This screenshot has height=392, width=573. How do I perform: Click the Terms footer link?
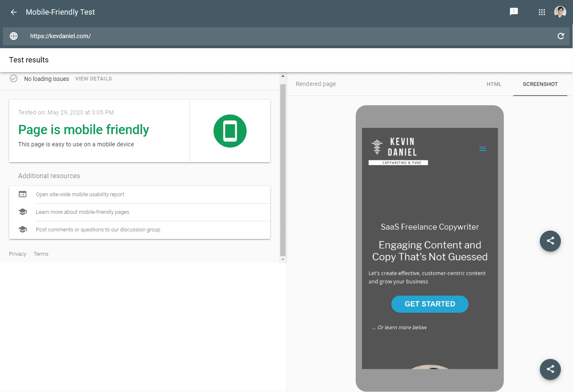click(41, 254)
